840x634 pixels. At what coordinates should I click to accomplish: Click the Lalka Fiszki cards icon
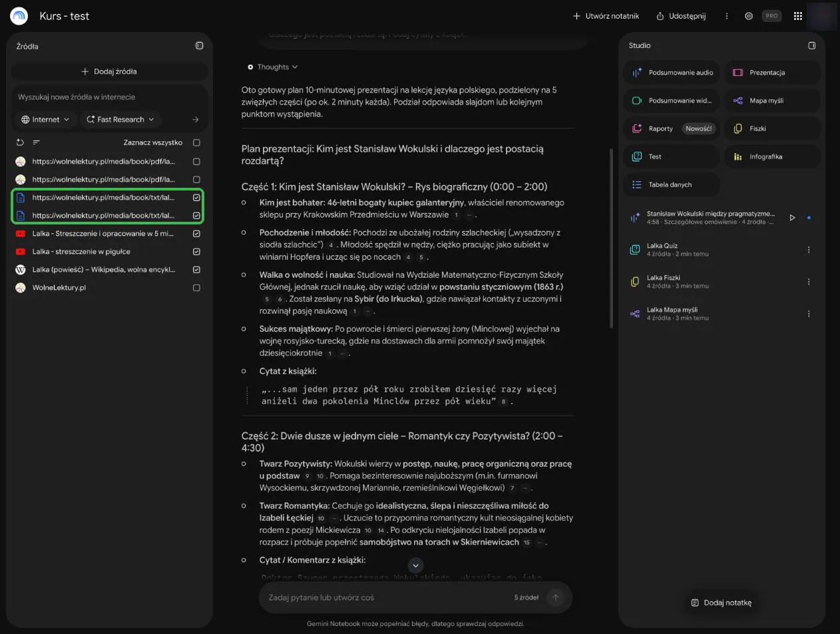pos(635,282)
